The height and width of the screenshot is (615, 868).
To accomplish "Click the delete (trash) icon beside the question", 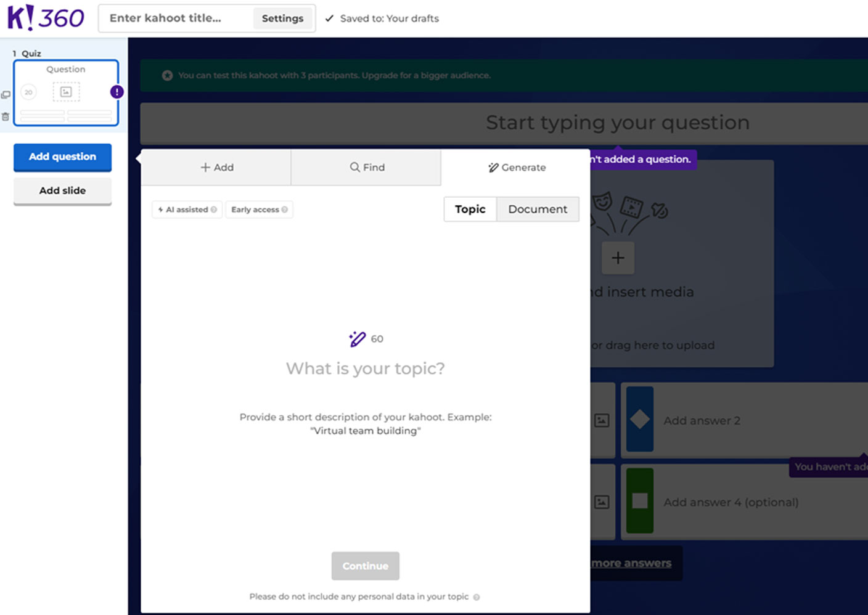I will point(6,116).
